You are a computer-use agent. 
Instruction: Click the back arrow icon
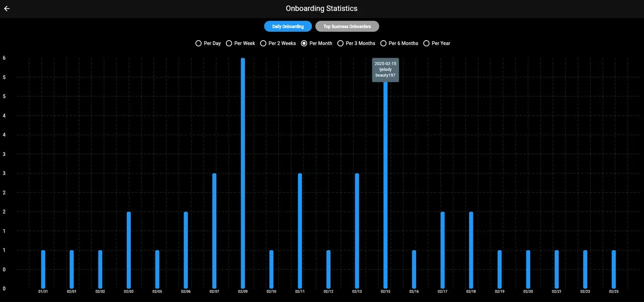[7, 9]
